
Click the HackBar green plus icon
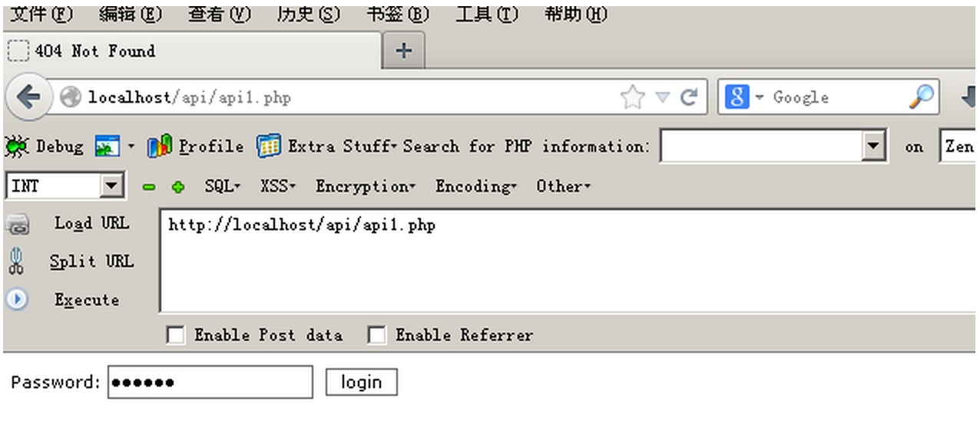tap(178, 187)
